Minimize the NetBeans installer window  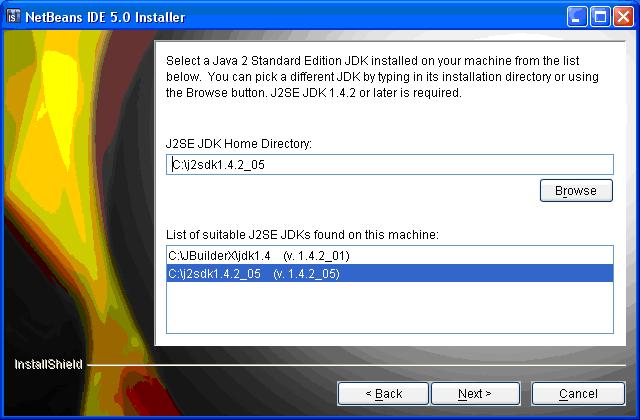pyautogui.click(x=577, y=17)
